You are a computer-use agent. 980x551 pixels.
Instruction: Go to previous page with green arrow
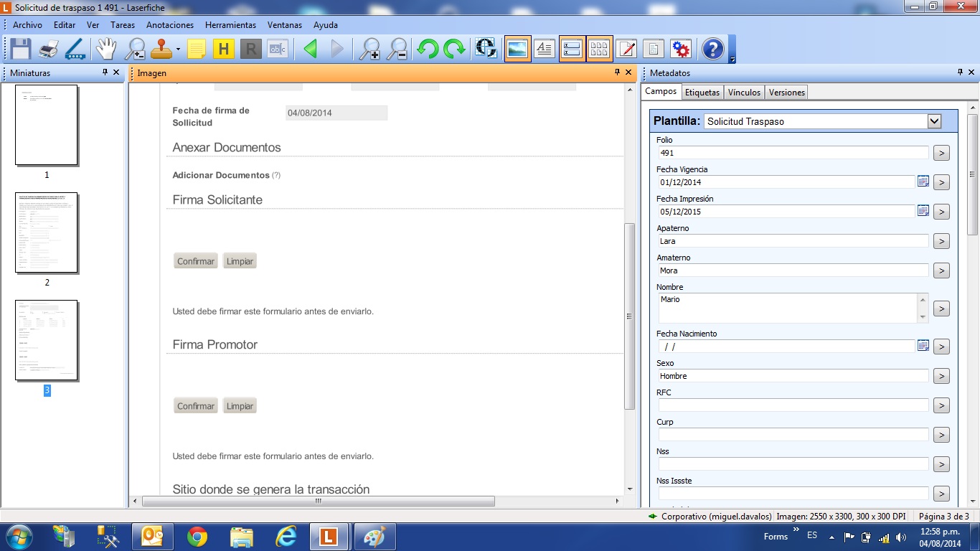pos(310,49)
